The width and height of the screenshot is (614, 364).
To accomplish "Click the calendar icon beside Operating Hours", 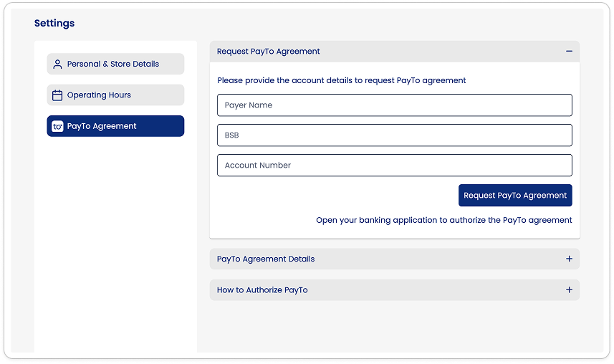I will pyautogui.click(x=57, y=95).
